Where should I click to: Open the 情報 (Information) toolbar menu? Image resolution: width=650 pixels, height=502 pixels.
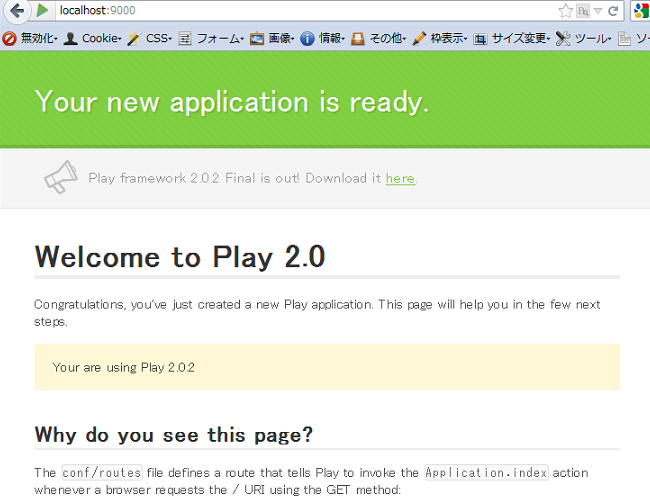332,39
